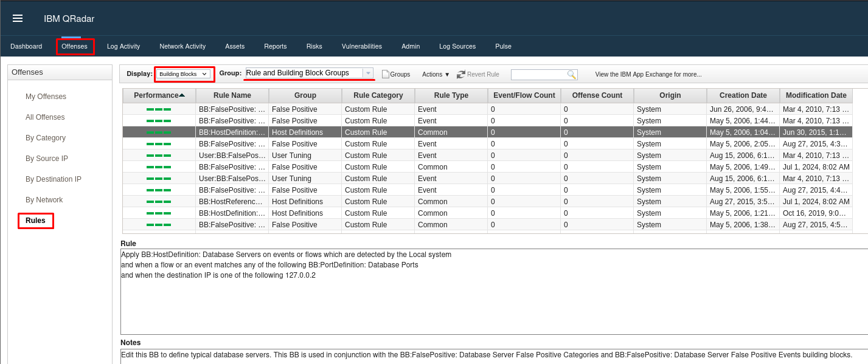Sort by Group column header

(305, 95)
